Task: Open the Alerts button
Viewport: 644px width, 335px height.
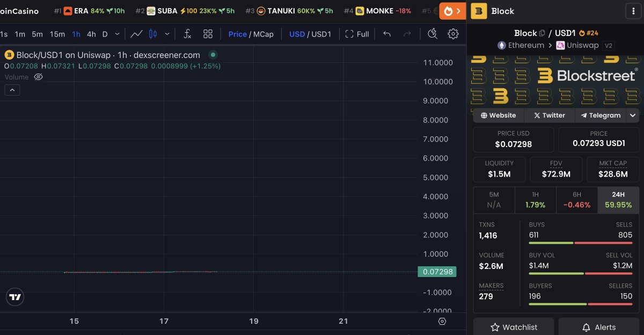Action: point(599,327)
